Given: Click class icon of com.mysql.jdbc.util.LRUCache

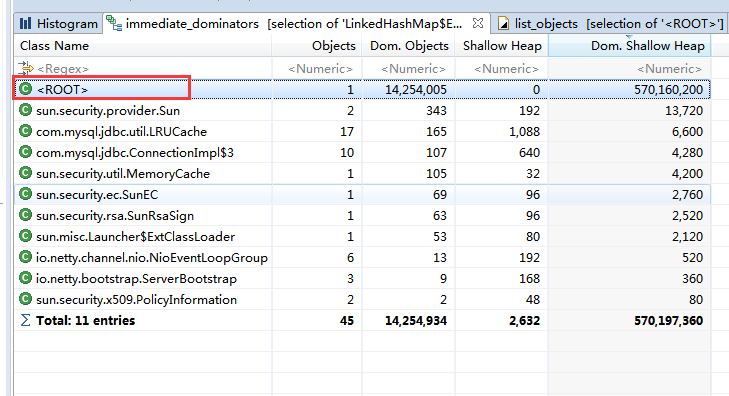Looking at the screenshot, I should pyautogui.click(x=26, y=131).
